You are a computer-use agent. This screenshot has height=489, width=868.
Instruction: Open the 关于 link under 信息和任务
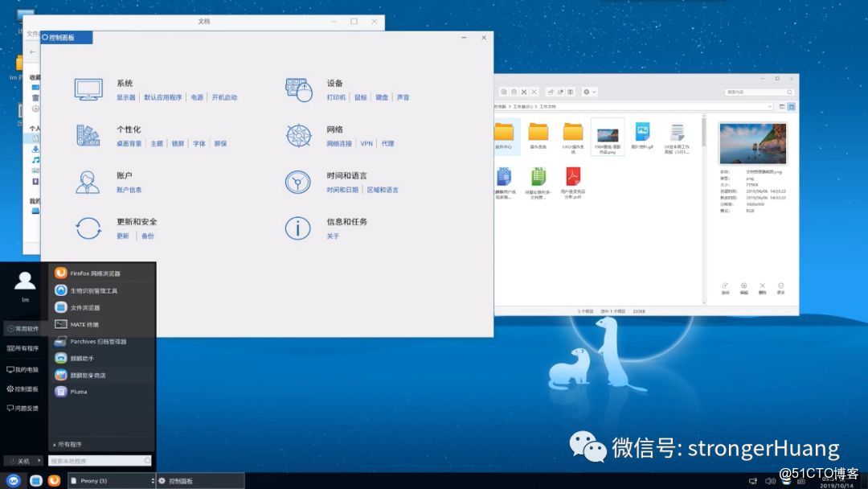coord(333,236)
